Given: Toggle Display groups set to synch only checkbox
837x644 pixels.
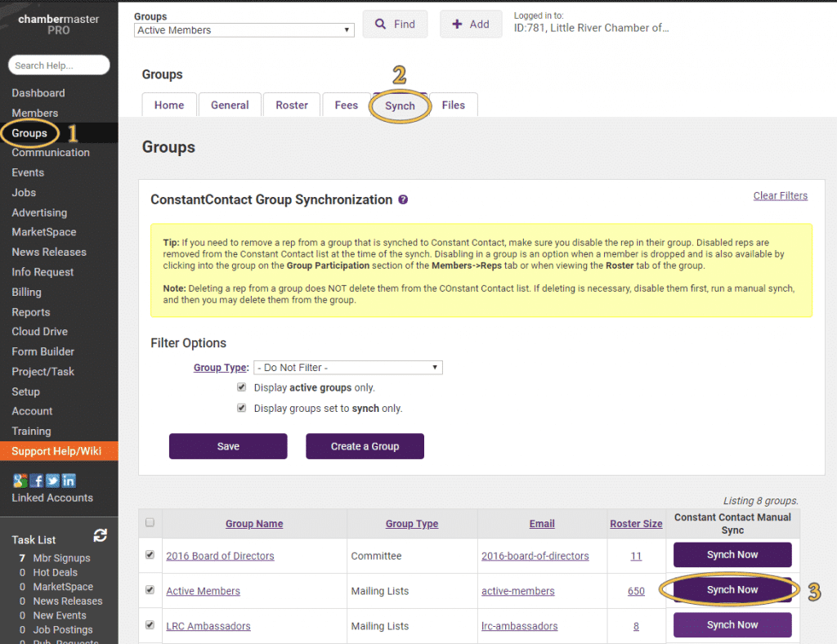Looking at the screenshot, I should [x=242, y=408].
